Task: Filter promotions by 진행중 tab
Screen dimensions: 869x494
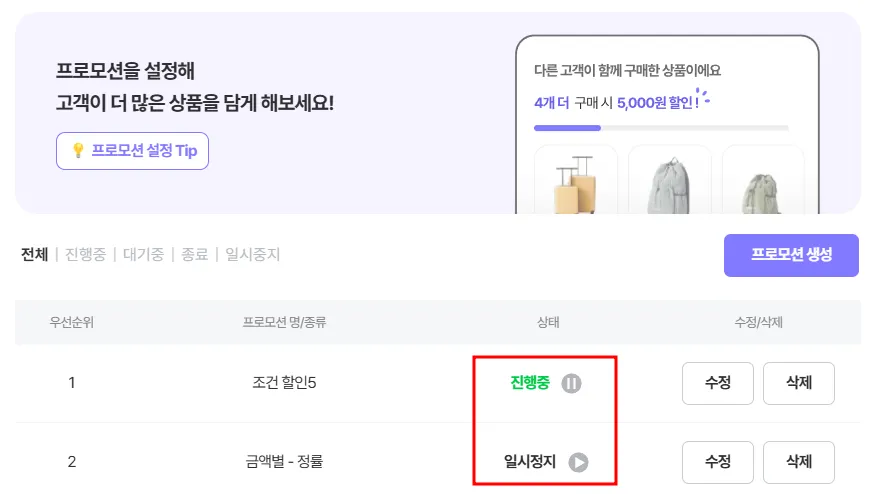Action: point(84,254)
